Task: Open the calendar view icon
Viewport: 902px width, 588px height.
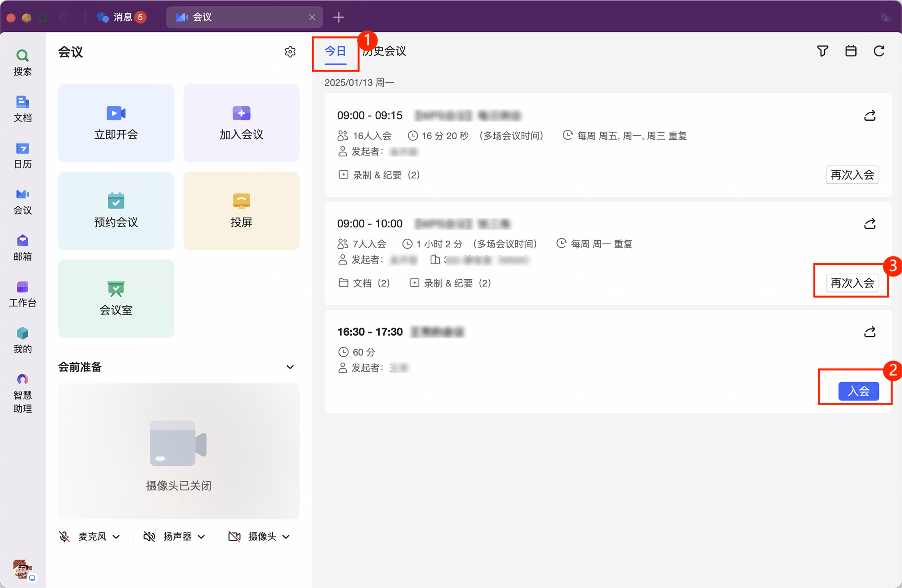Action: coord(851,51)
